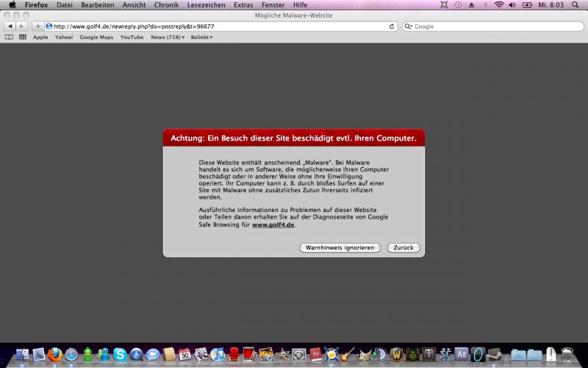The width and height of the screenshot is (588, 368).
Task: Click the volume speaker icon in menu bar
Action: point(512,5)
